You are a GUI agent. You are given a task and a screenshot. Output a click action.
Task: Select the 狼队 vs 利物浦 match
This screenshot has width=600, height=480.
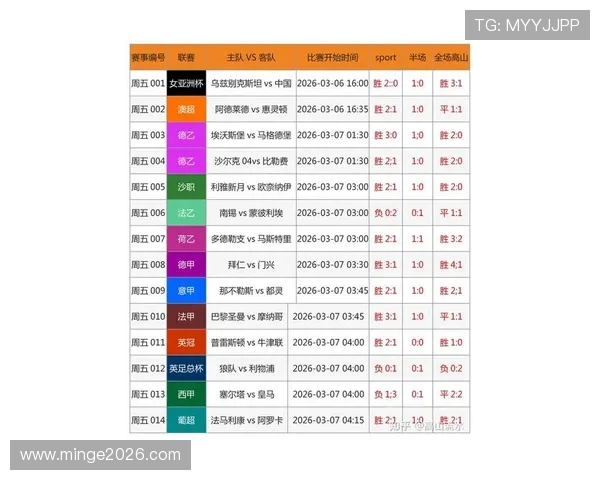pyautogui.click(x=247, y=368)
